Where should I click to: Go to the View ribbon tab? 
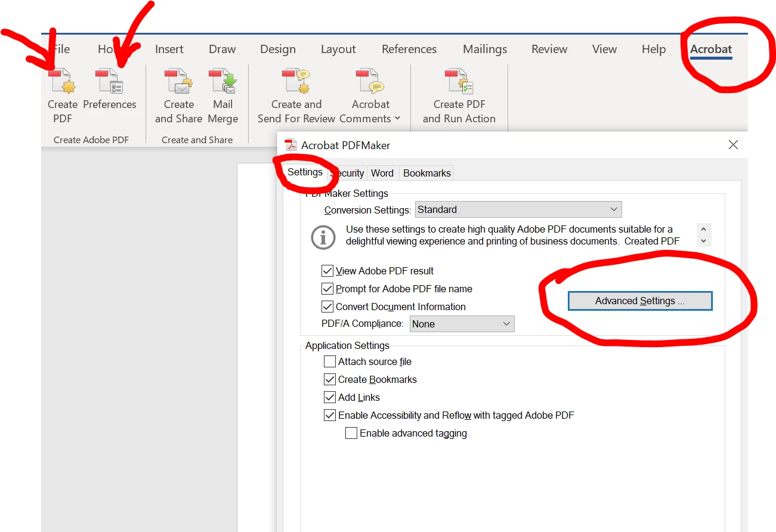click(604, 49)
